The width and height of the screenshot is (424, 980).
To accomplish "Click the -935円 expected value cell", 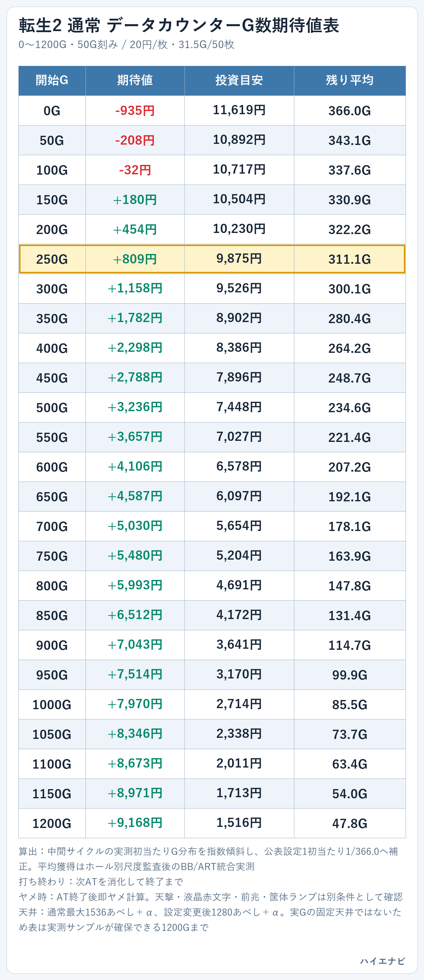I will (x=135, y=111).
